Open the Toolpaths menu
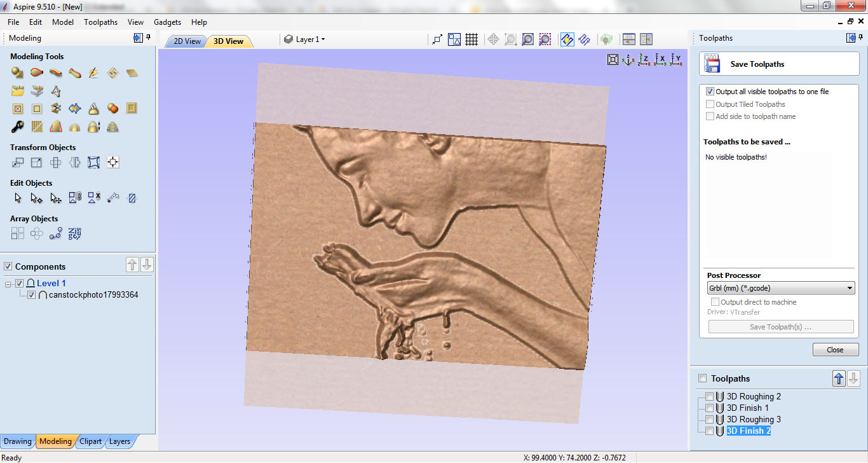The image size is (868, 463). (x=100, y=22)
